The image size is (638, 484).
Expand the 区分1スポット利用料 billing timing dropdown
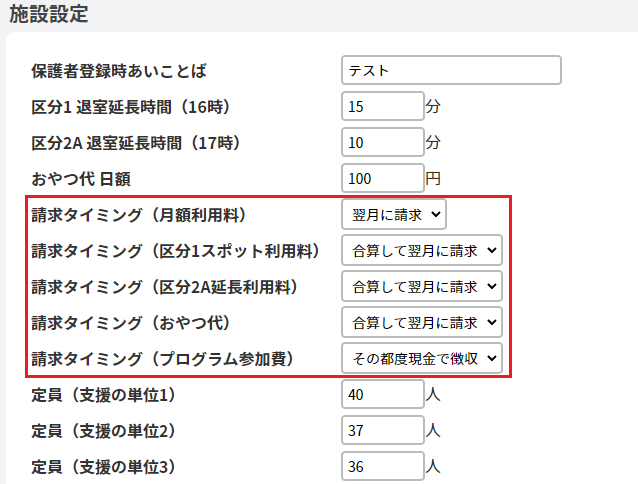click(420, 250)
